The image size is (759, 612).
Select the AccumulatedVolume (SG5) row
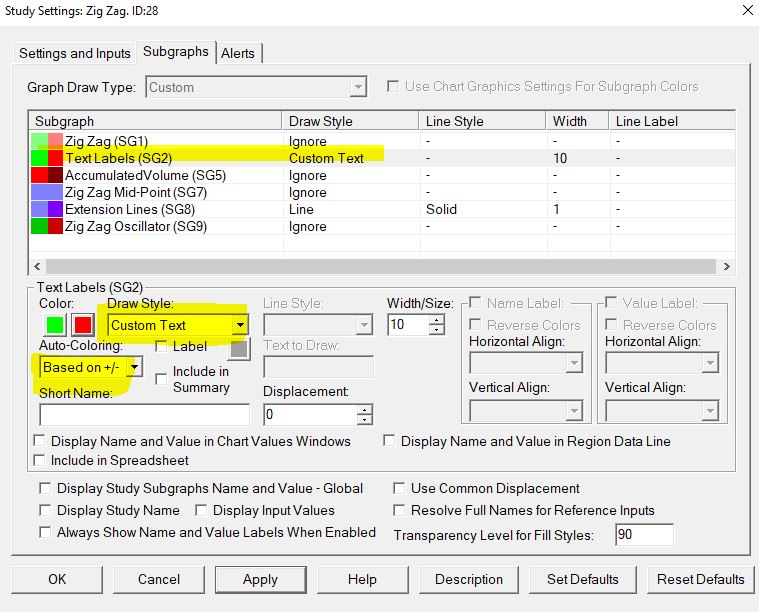click(382, 175)
